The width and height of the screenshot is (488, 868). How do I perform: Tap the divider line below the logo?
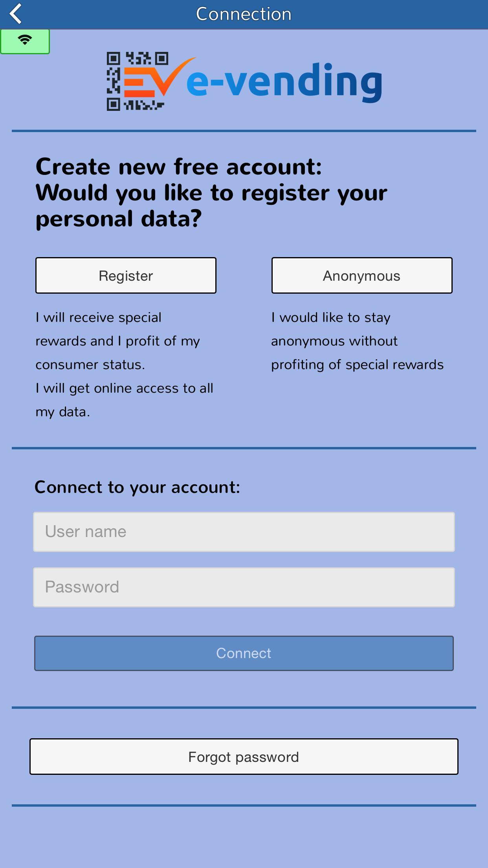(244, 131)
